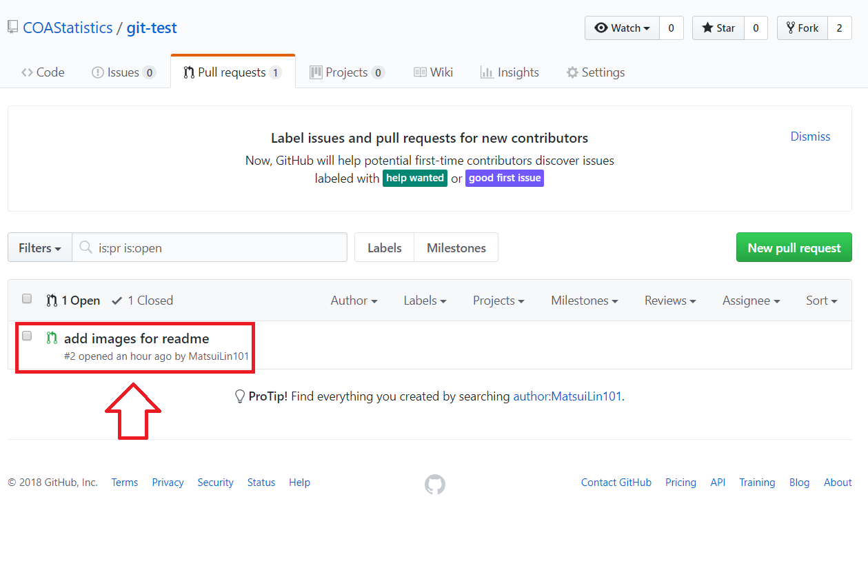
Task: Open the Assignee filter dropdown
Action: pyautogui.click(x=751, y=301)
